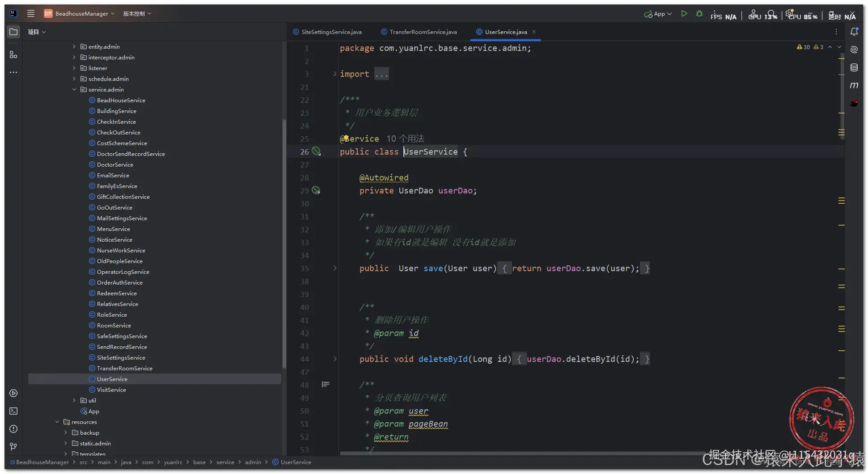Collapse the service.admin package
The image size is (868, 474).
pos(74,89)
